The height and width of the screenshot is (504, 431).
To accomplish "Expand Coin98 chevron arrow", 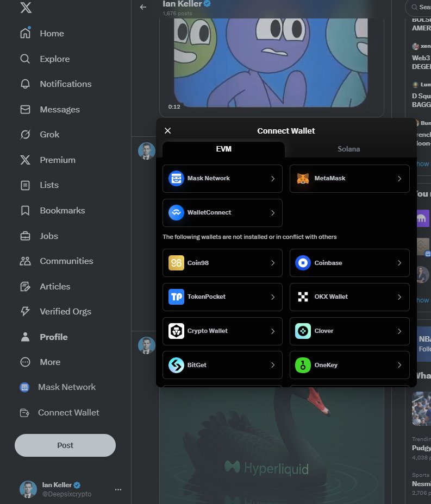I will 273,263.
